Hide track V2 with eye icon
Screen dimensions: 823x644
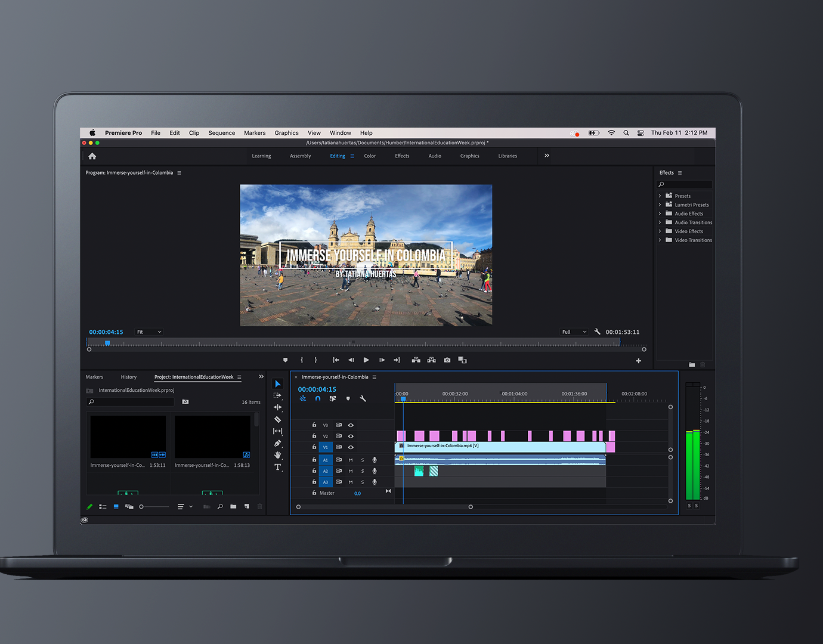point(351,436)
